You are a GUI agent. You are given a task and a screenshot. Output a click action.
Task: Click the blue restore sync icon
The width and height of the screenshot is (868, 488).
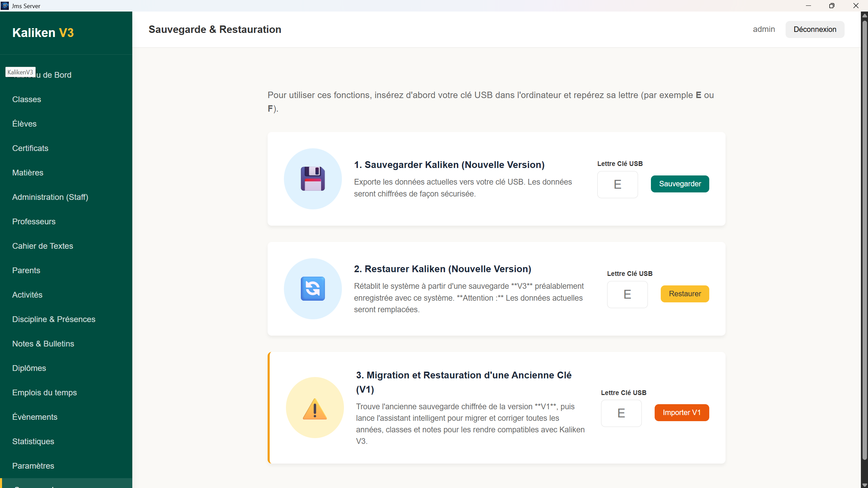point(312,289)
